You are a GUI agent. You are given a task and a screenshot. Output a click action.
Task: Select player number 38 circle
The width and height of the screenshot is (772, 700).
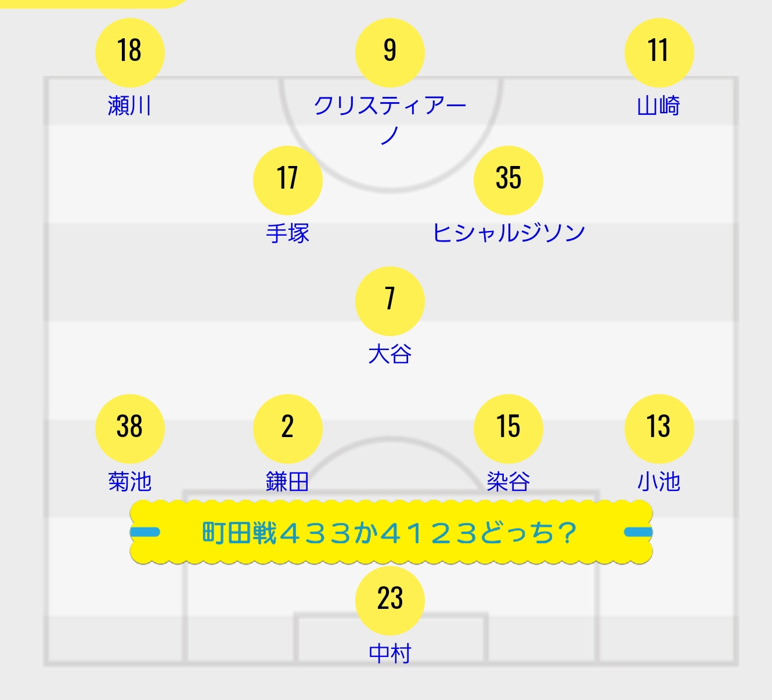tap(130, 429)
